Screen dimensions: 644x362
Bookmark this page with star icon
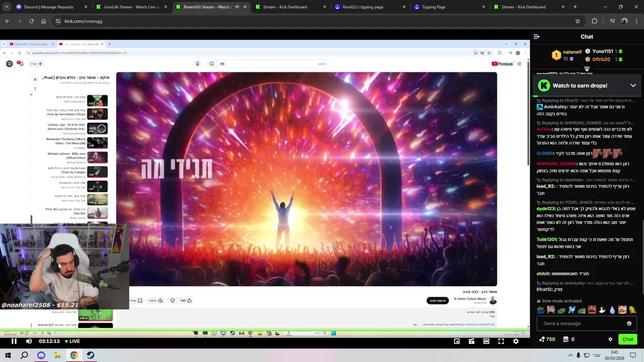coord(578,21)
